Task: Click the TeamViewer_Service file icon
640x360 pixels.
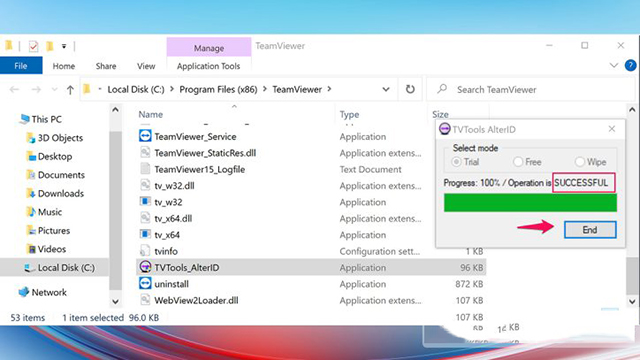Action: 145,136
